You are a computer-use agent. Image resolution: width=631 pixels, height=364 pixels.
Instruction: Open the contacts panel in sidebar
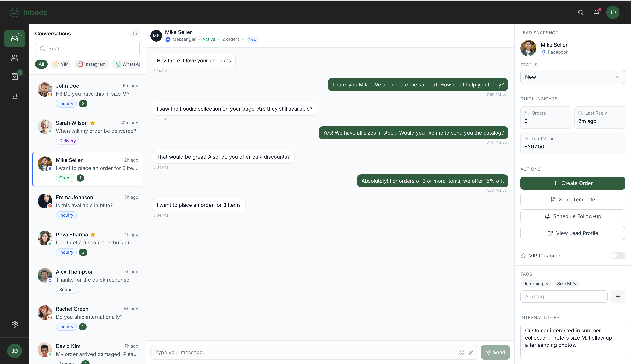pyautogui.click(x=14, y=58)
